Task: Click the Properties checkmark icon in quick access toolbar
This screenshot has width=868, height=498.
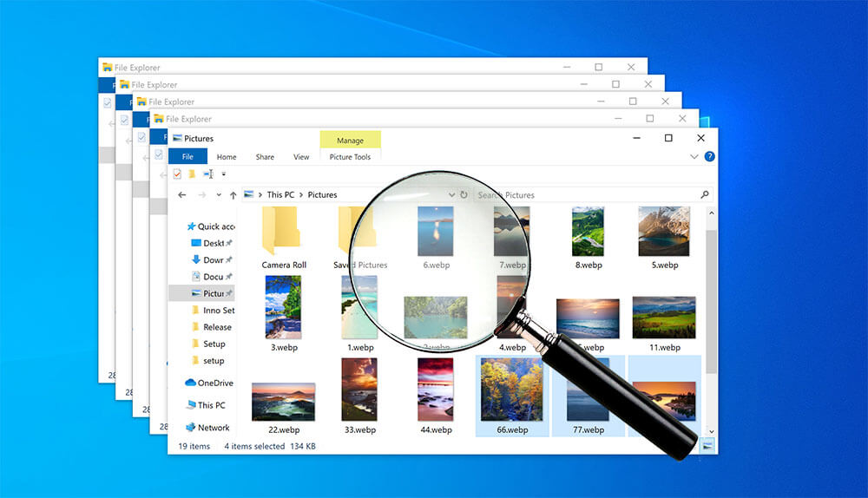Action: 177,174
